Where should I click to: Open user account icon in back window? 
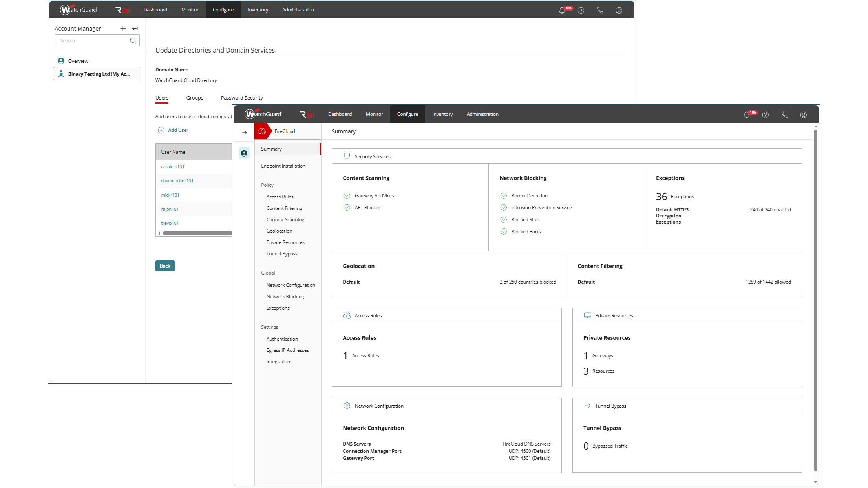point(619,10)
